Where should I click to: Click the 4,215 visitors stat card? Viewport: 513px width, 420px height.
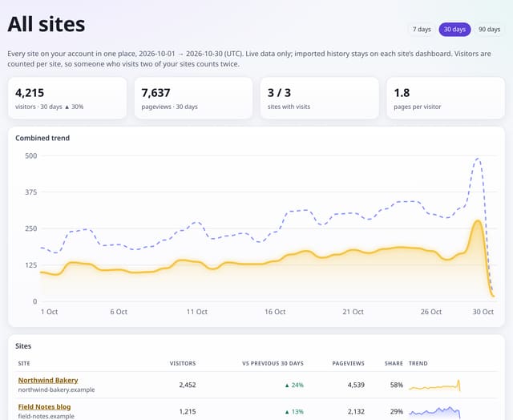pos(67,98)
